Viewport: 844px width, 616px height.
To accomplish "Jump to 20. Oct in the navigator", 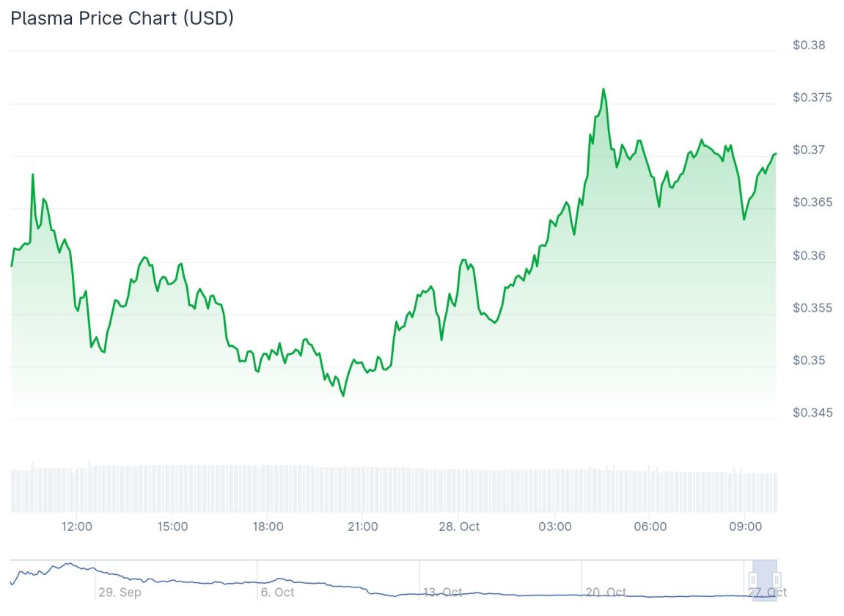I will pos(605,593).
